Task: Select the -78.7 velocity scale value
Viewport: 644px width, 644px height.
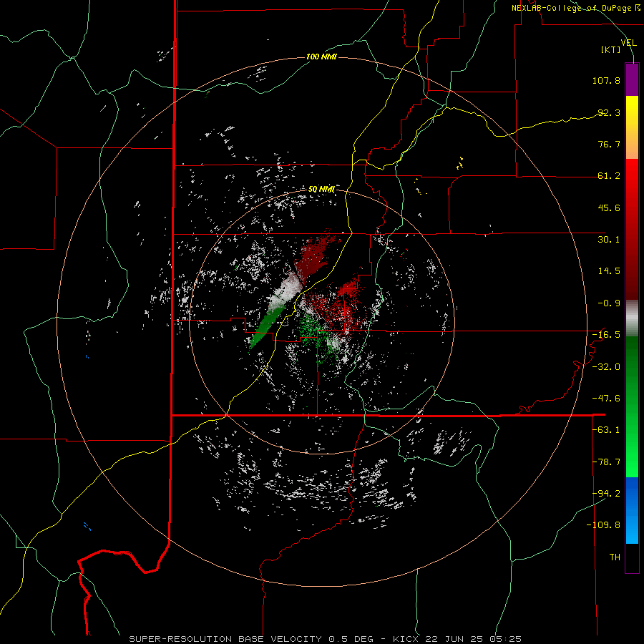Action: 606,462
